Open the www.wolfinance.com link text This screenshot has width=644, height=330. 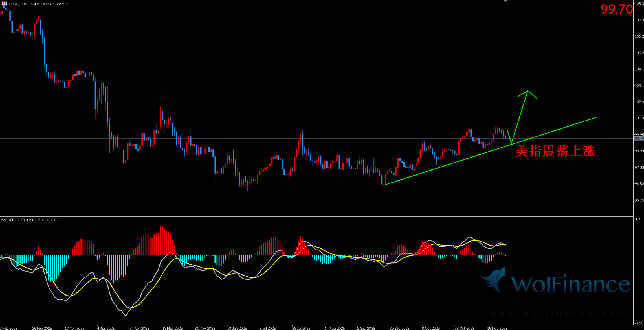pos(557,313)
